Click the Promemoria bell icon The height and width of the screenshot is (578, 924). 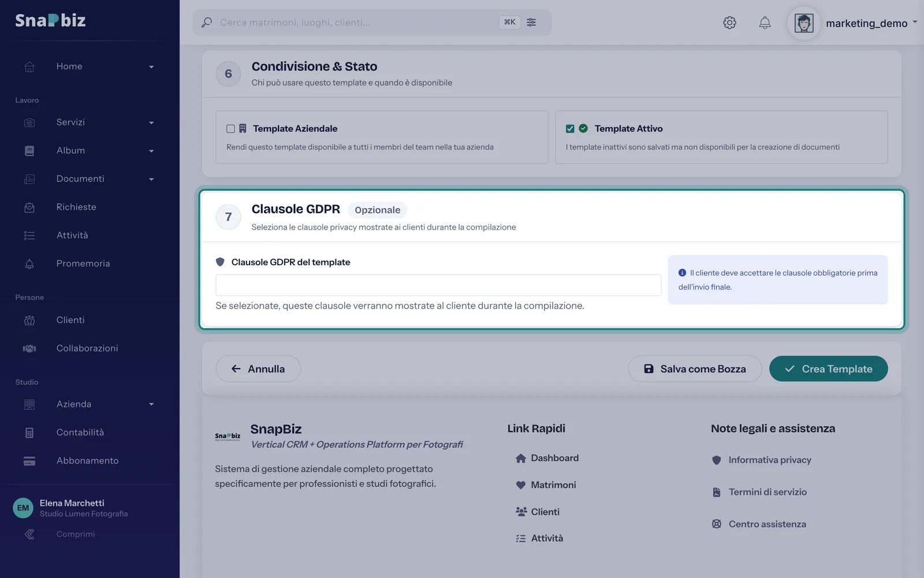point(29,264)
